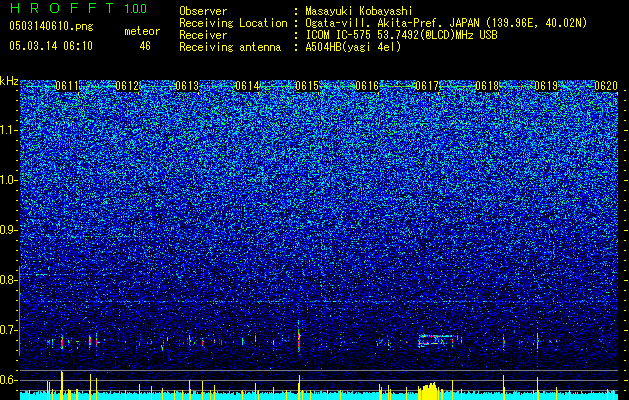Click the 1.0 kHz axis label

(9, 180)
